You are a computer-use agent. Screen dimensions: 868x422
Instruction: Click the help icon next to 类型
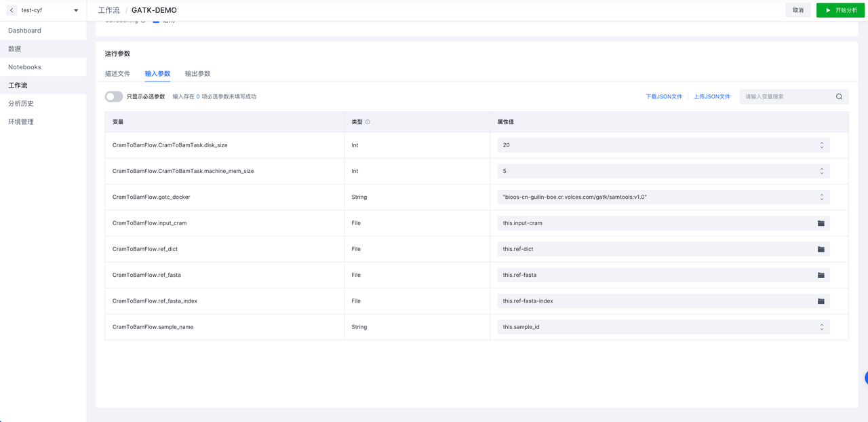click(368, 122)
